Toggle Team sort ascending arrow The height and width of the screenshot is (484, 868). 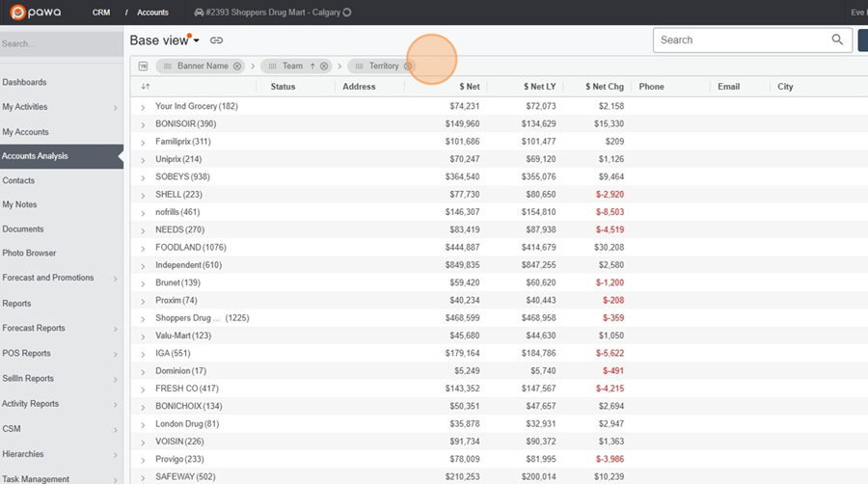point(312,66)
